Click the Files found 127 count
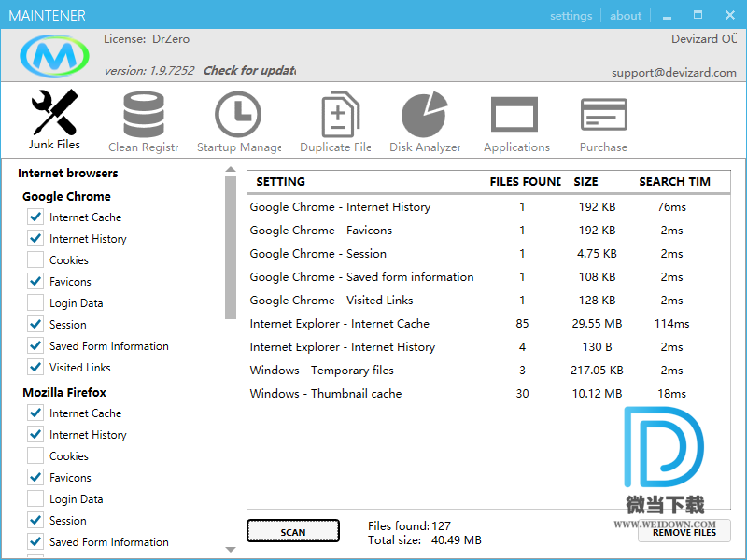Screen dimensions: 747x560 [x=441, y=525]
